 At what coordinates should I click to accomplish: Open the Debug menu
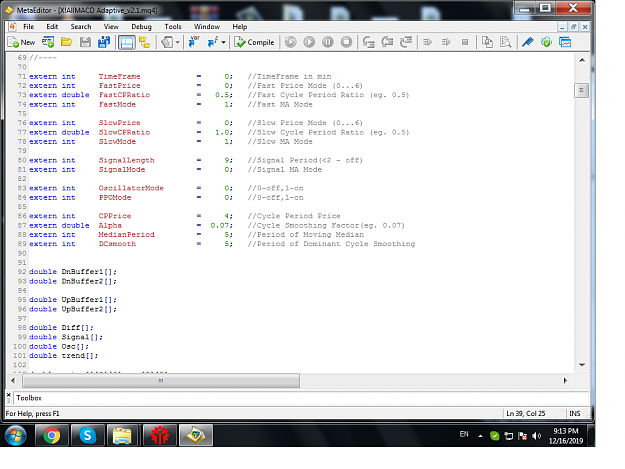click(142, 27)
